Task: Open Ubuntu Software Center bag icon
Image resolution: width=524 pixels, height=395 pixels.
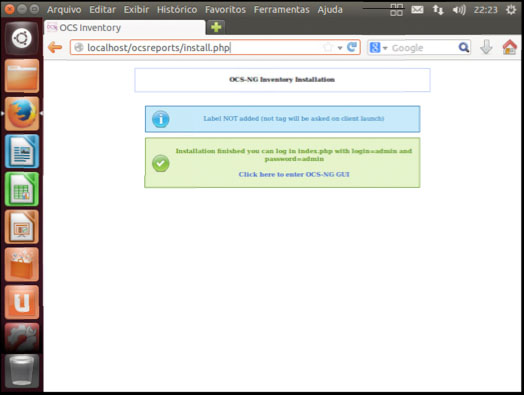Action: point(22,265)
